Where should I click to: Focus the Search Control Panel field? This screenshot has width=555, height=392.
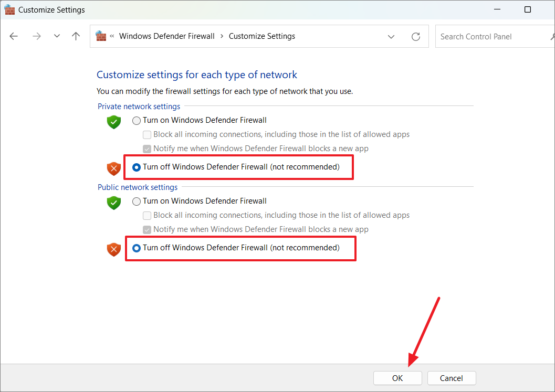coord(495,36)
